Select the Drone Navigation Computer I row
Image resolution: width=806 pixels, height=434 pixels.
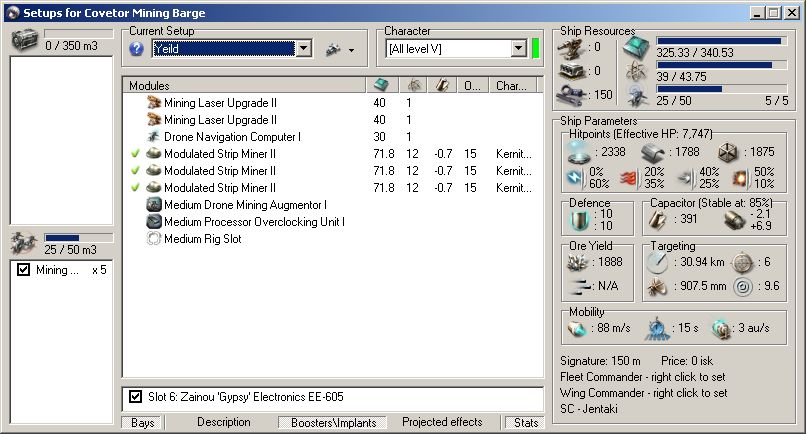(x=333, y=136)
